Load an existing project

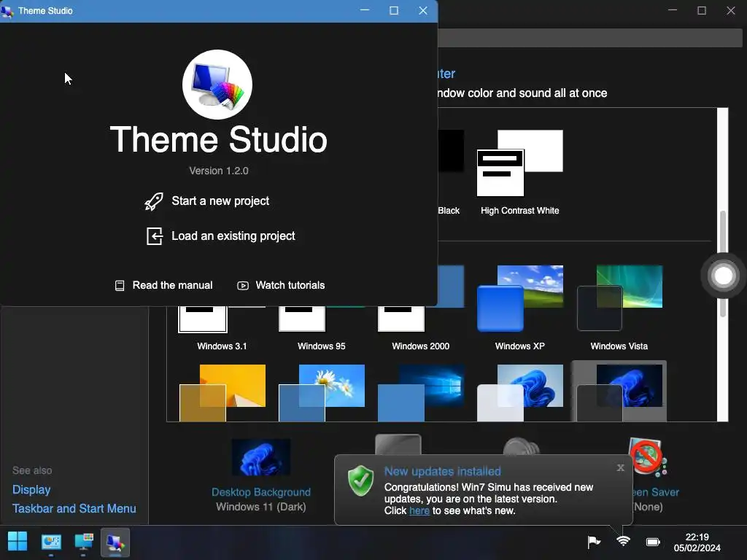(x=220, y=236)
